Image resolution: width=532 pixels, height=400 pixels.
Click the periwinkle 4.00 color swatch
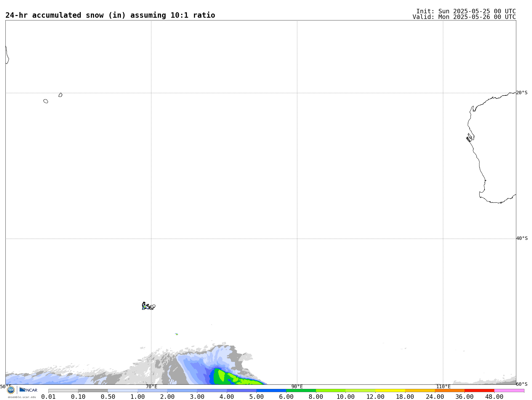(242, 391)
